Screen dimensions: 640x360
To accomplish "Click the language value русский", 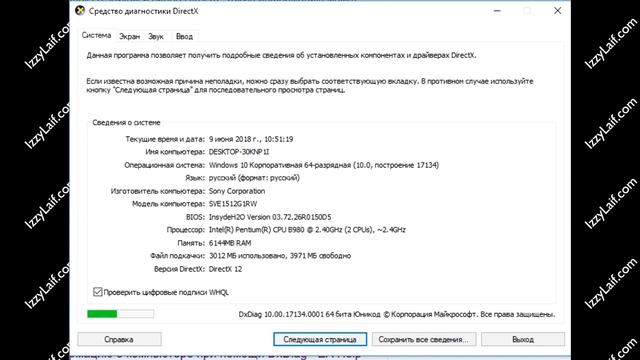I will (254, 178).
